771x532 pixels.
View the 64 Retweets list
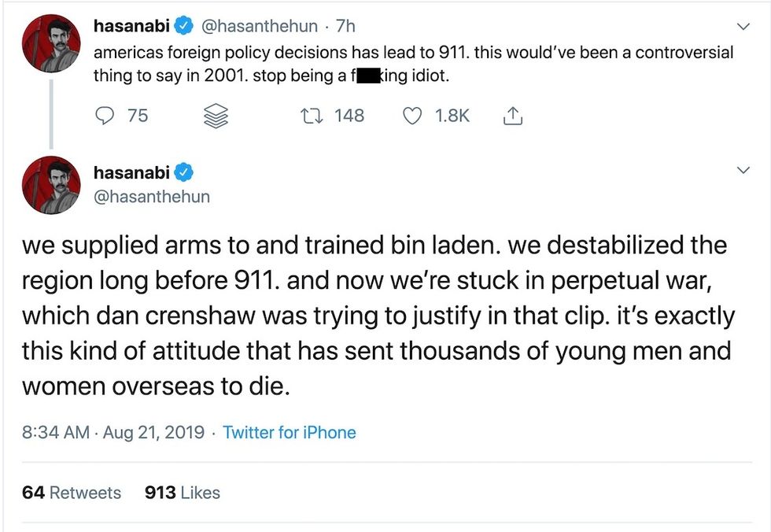(72, 493)
